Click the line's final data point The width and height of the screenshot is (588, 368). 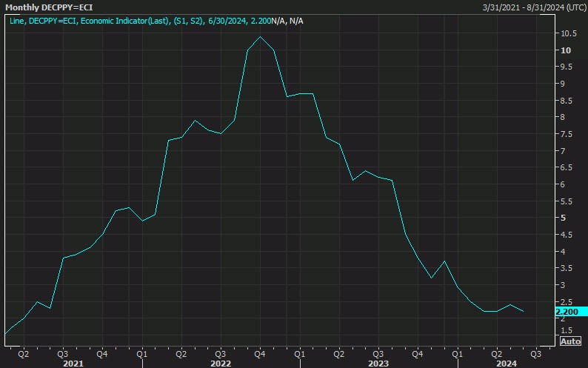[524, 312]
